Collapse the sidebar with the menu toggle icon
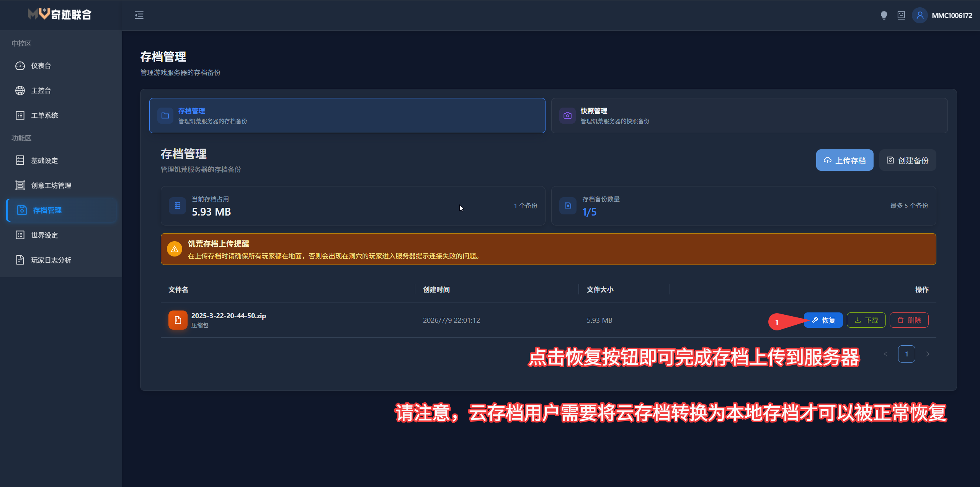 (x=139, y=15)
